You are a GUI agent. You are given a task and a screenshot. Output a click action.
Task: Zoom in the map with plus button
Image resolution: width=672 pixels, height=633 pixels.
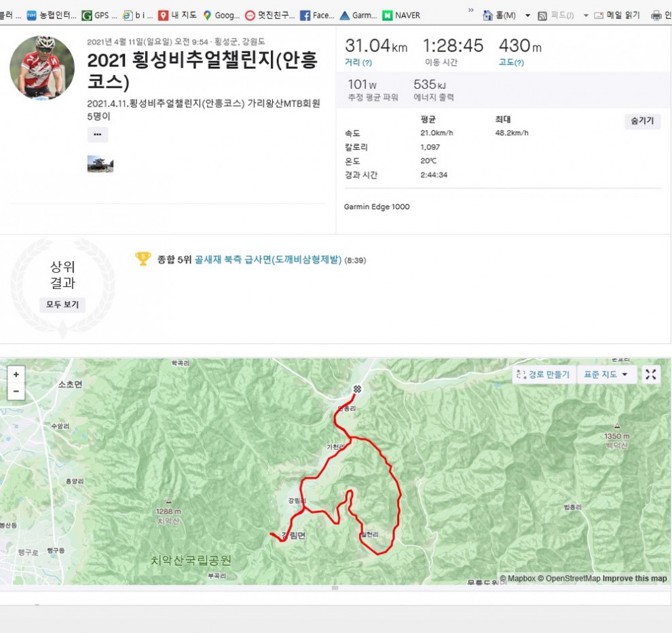click(16, 375)
